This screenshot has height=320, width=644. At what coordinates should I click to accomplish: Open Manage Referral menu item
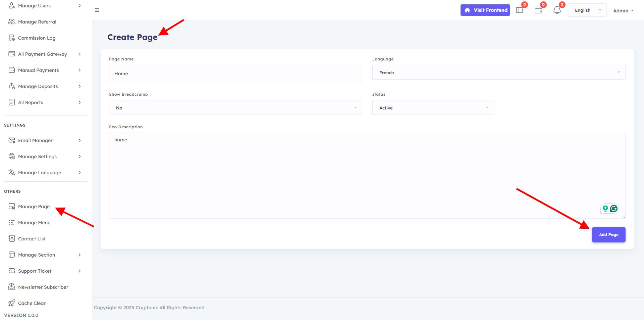click(37, 22)
